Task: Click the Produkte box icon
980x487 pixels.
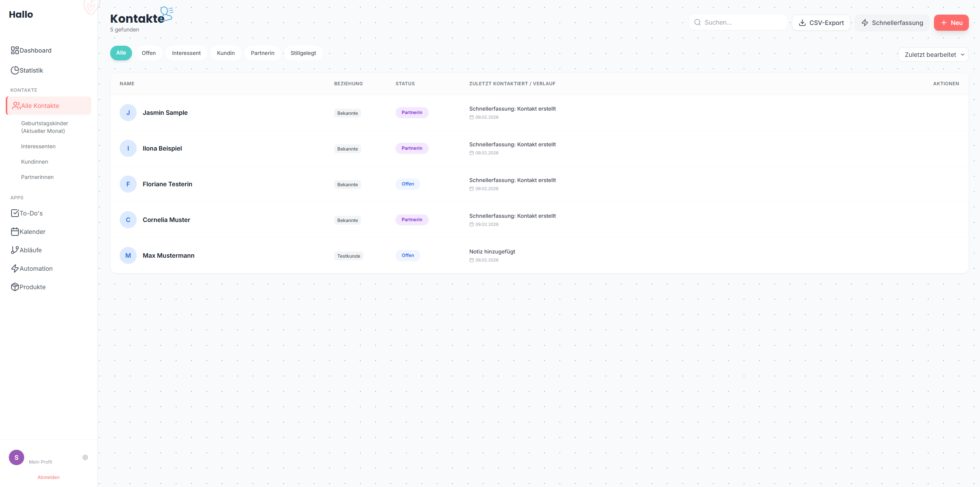Action: coord(15,287)
